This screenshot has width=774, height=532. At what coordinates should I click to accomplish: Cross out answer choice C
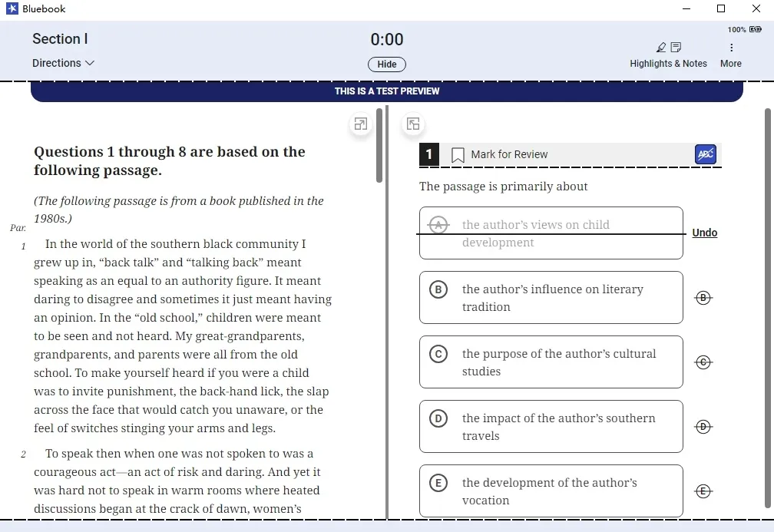tap(703, 362)
